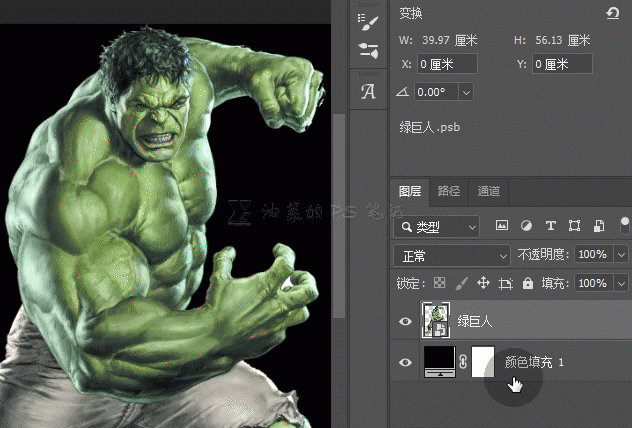
Task: Click the 填充 value 100%
Action: pyautogui.click(x=594, y=284)
